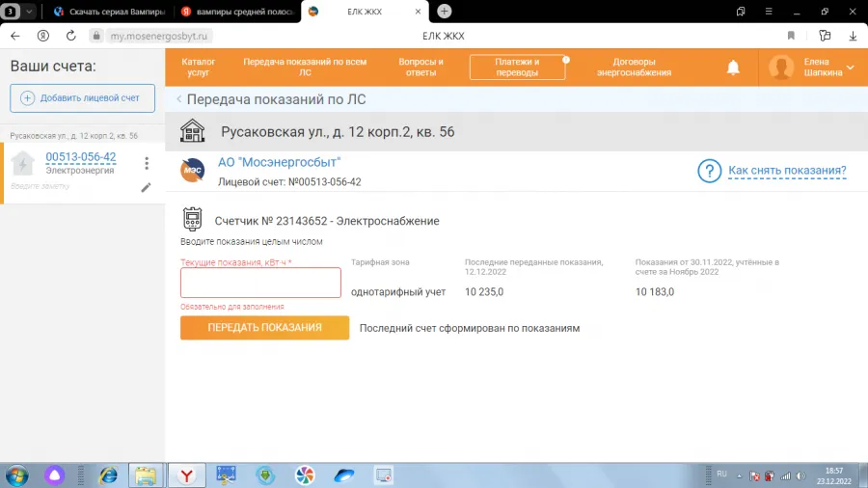
Task: Open a new browser tab
Action: point(444,11)
